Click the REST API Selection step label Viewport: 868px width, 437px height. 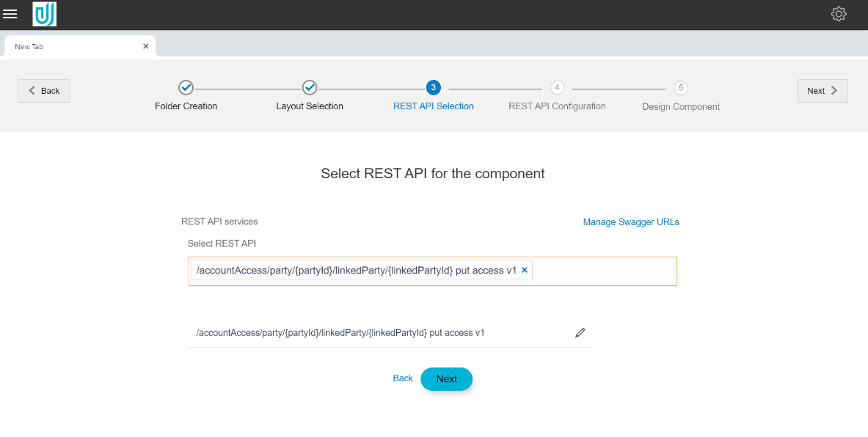click(434, 106)
